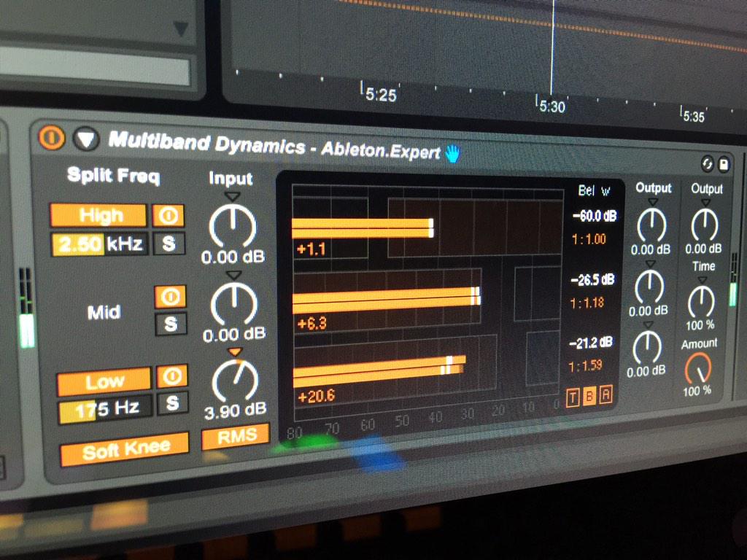
Task: Click the Mid band Output knob
Action: pos(649,286)
